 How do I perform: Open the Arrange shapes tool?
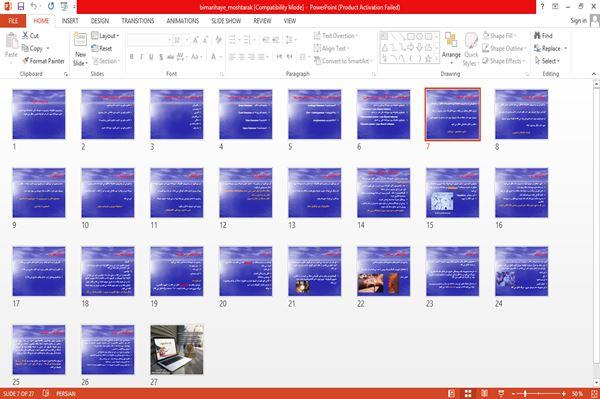pyautogui.click(x=451, y=49)
